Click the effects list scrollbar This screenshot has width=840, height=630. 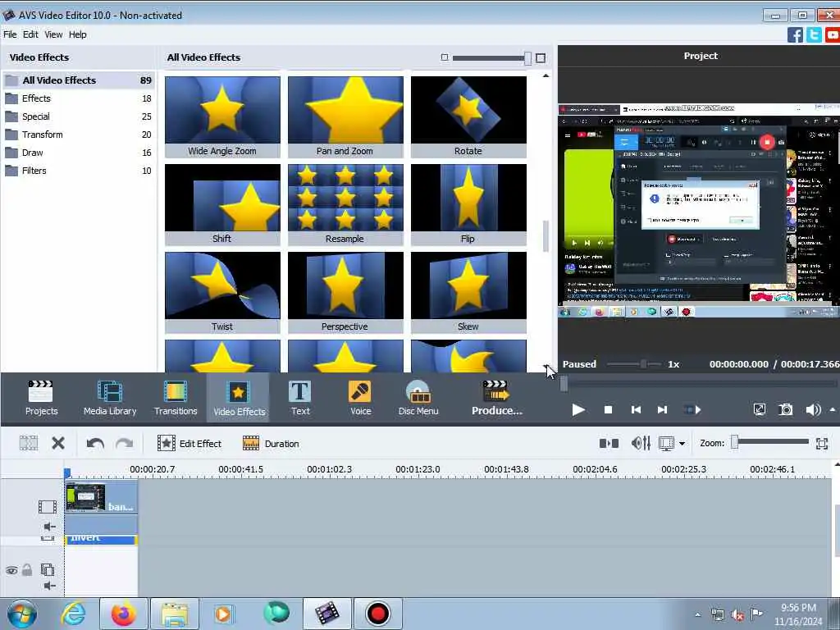coord(546,235)
